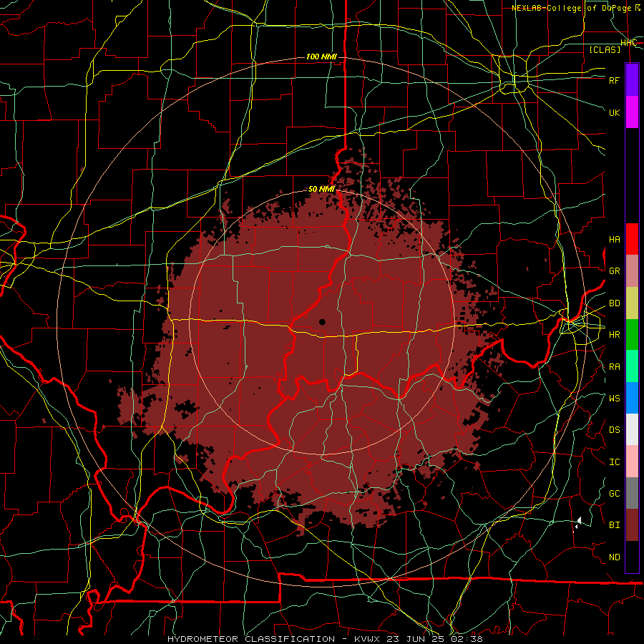
Task: Click the GC legend label
Action: click(615, 493)
